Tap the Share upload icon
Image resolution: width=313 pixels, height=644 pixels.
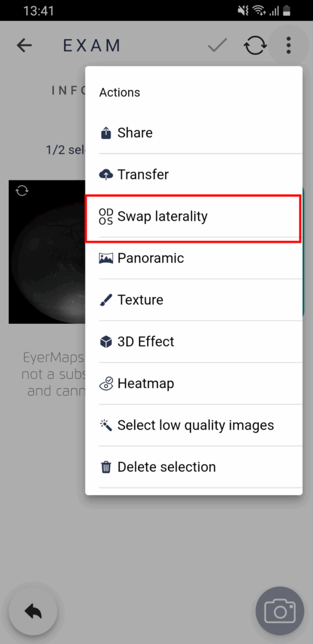click(x=106, y=133)
